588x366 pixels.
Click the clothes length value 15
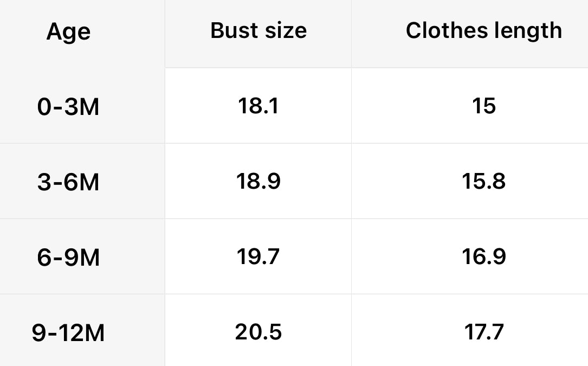pos(483,106)
